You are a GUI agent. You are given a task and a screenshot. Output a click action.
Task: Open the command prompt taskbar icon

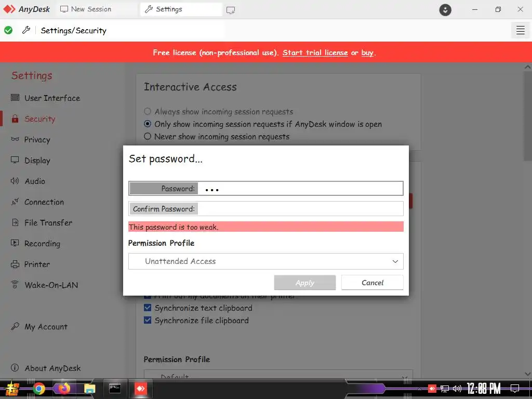pyautogui.click(x=115, y=389)
